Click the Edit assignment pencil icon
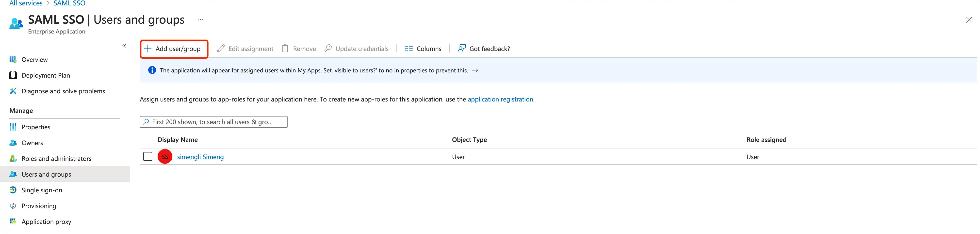This screenshot has width=980, height=234. point(221,49)
